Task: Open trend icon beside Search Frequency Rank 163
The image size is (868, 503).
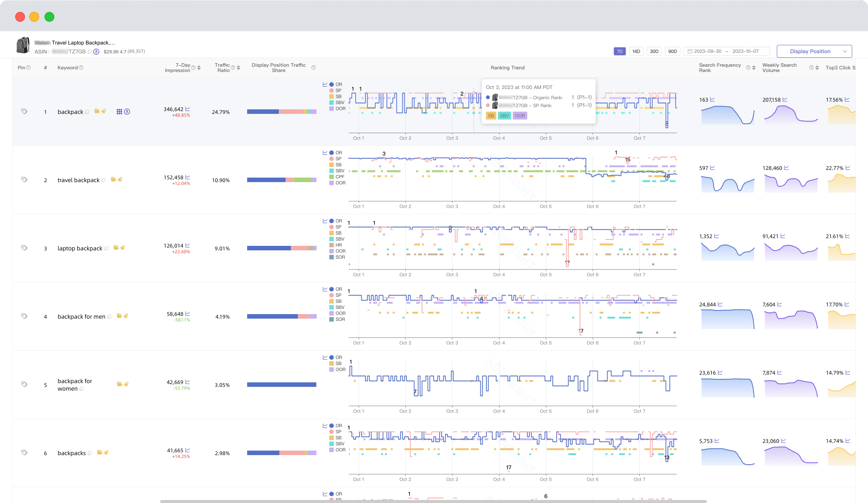Action: (x=712, y=100)
